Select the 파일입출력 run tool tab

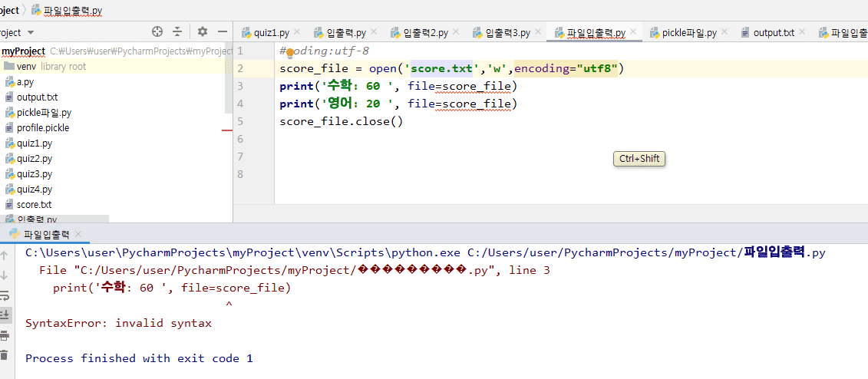pyautogui.click(x=46, y=234)
